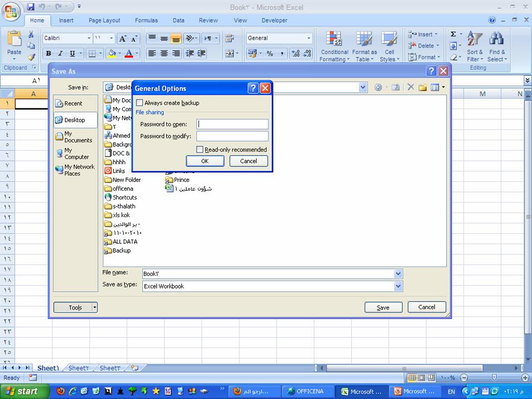Select Normal view button in status bar
This screenshot has width=532, height=399.
tap(412, 377)
